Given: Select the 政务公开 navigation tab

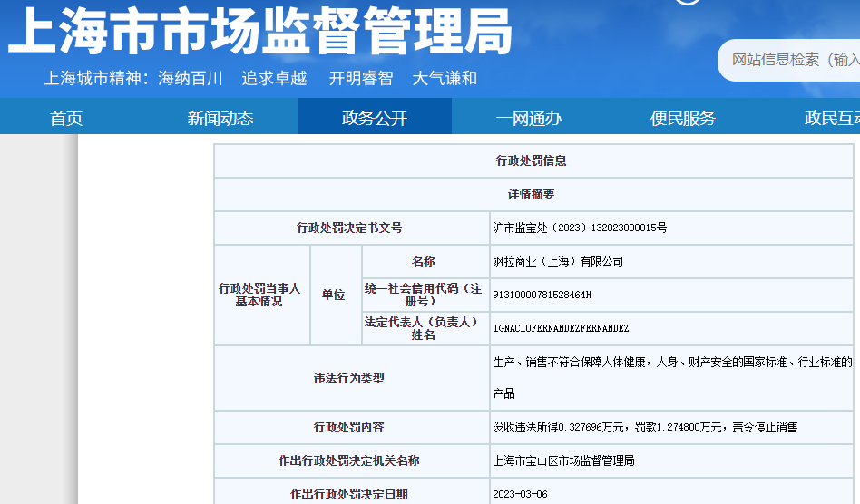Looking at the screenshot, I should click(375, 117).
